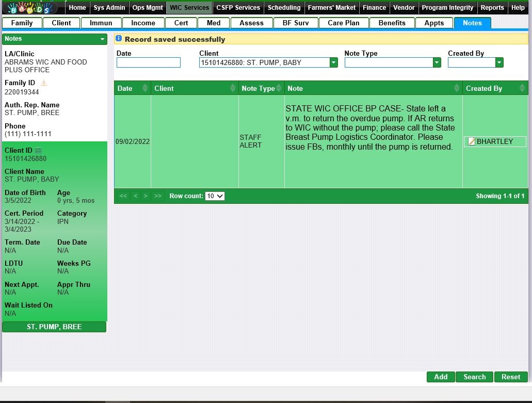Click the blue info icon in the saved message
Viewport: 532px width, 403px height.
coord(119,39)
